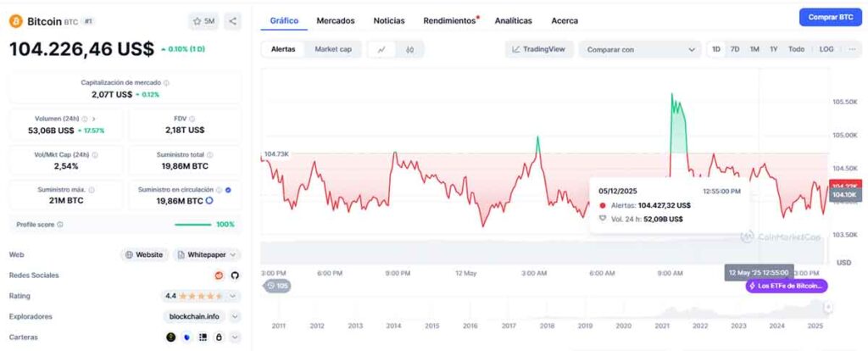This screenshot has width=868, height=351.
Task: Click the Bitcoin logo icon
Action: 15,21
